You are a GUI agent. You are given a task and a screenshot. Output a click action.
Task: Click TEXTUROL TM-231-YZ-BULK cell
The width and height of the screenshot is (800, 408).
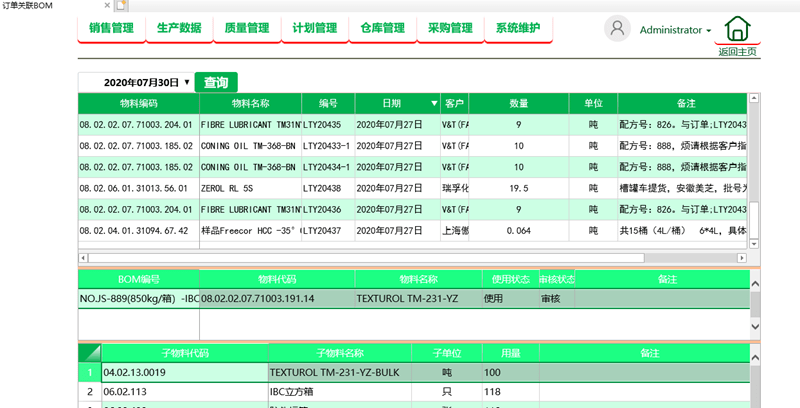pos(340,372)
